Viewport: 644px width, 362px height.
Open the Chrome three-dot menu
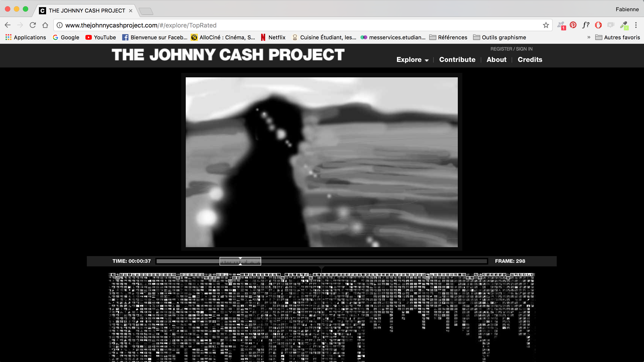(636, 25)
